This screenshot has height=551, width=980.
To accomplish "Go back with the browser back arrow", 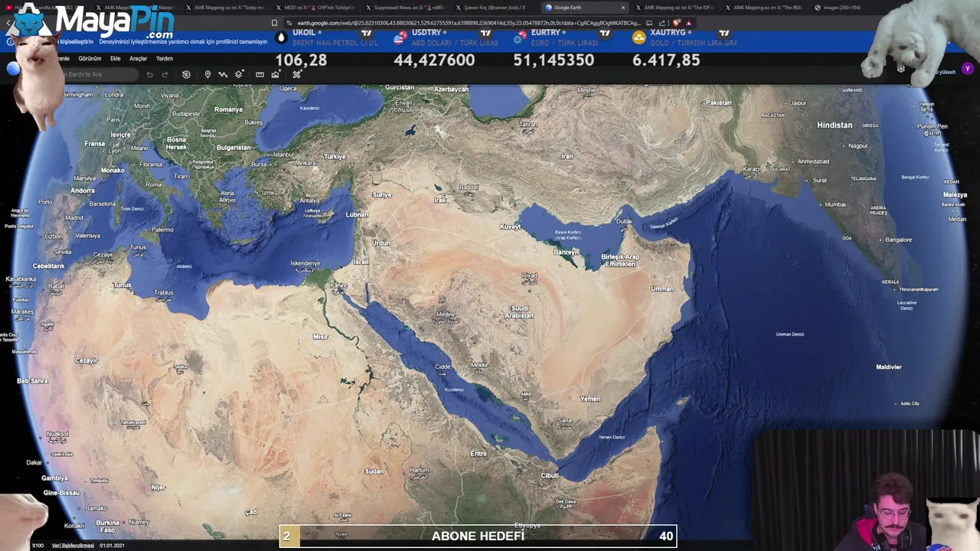I will pos(9,23).
